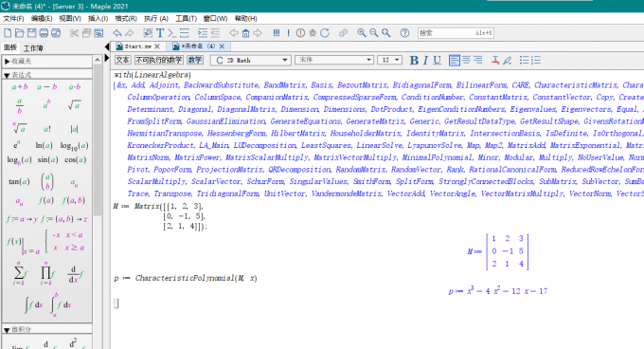
Task: Collapse the 表达式 palette section
Action: pyautogui.click(x=7, y=75)
